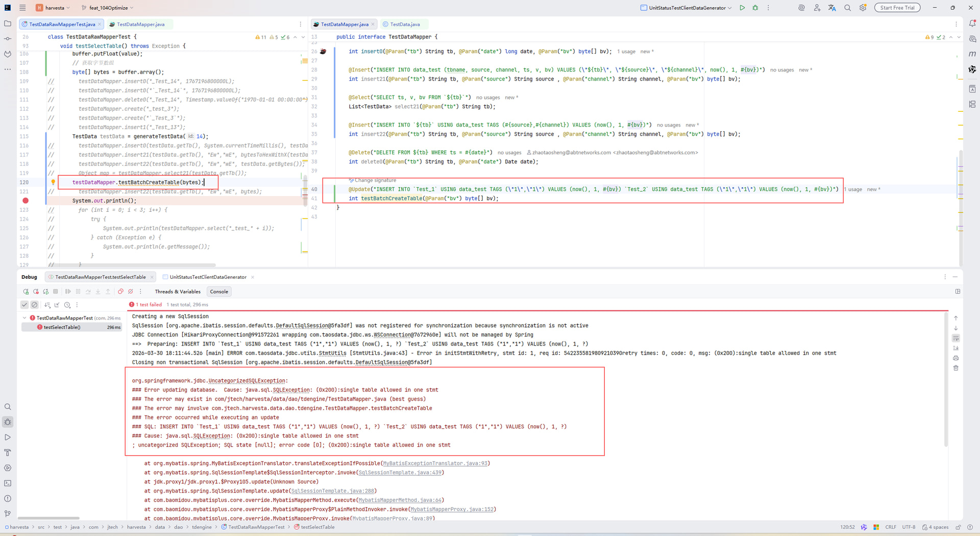Open IDE settings gear icon
The image size is (980, 536).
863,8
